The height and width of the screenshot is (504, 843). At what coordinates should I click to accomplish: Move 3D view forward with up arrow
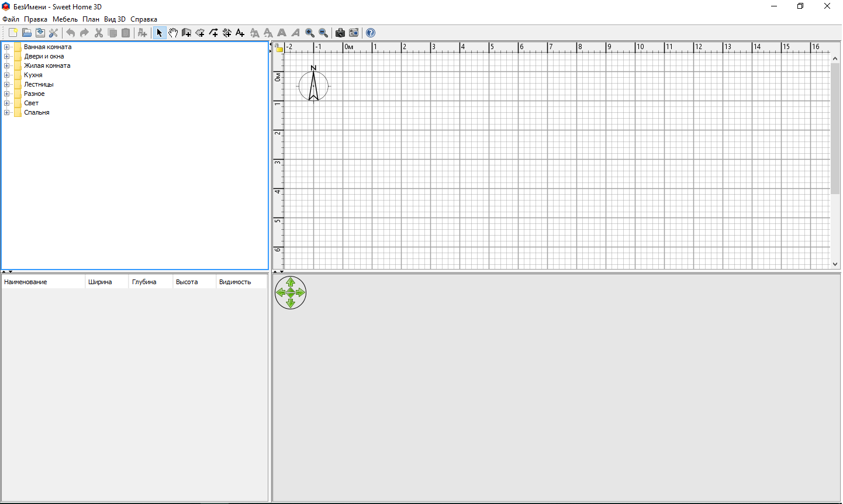291,282
